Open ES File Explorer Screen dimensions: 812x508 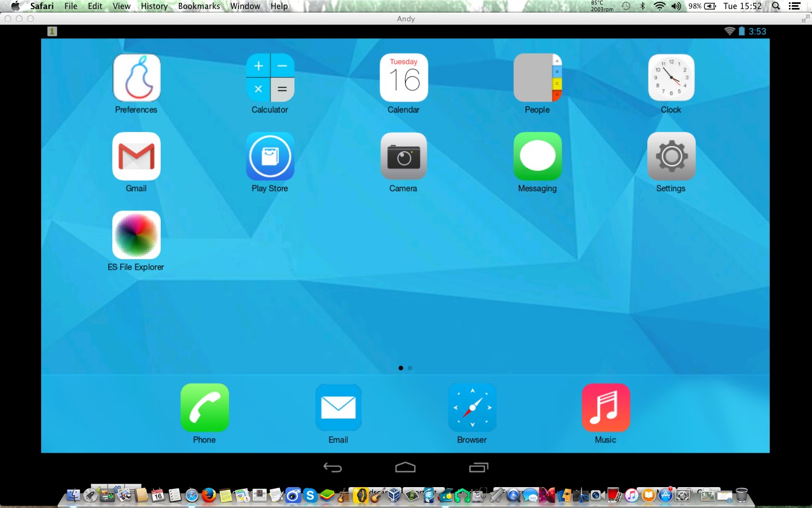[x=136, y=235]
